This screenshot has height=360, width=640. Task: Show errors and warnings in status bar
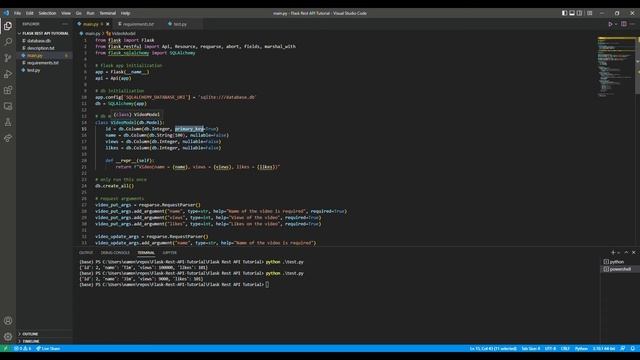tap(22, 349)
